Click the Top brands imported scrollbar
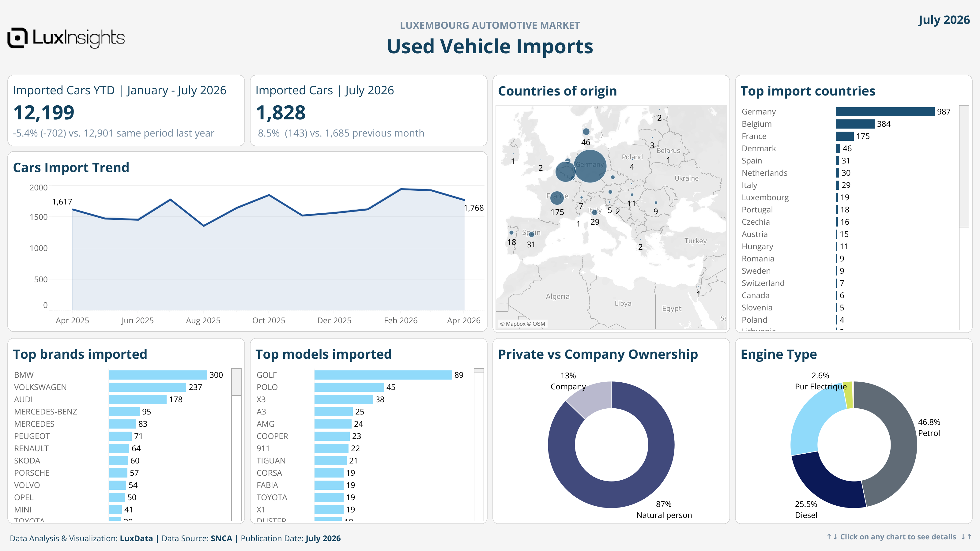 [236, 444]
